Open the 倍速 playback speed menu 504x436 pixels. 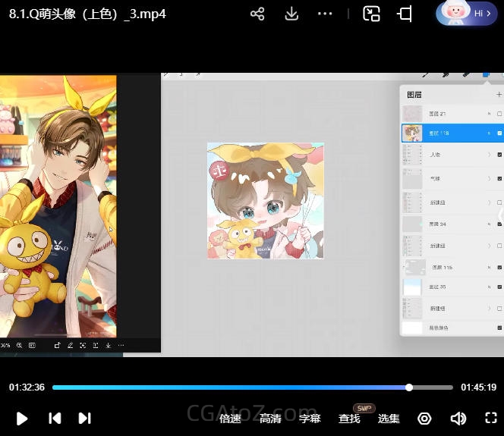coord(230,418)
